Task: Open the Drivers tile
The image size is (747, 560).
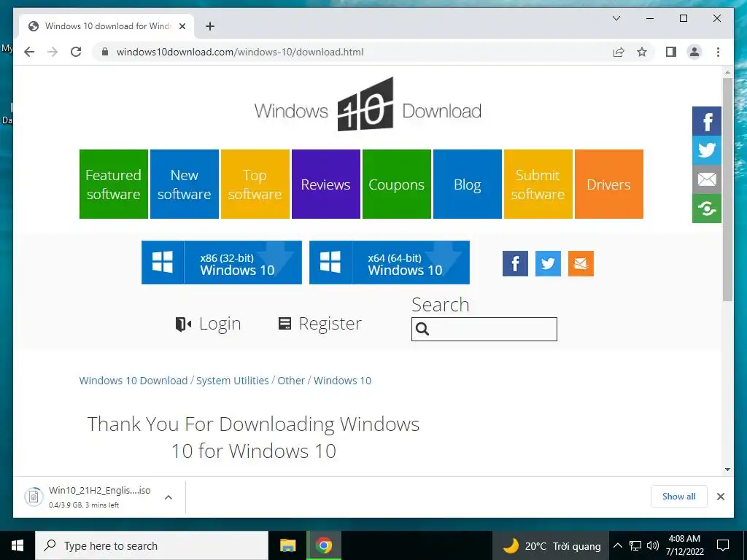Action: click(x=609, y=184)
